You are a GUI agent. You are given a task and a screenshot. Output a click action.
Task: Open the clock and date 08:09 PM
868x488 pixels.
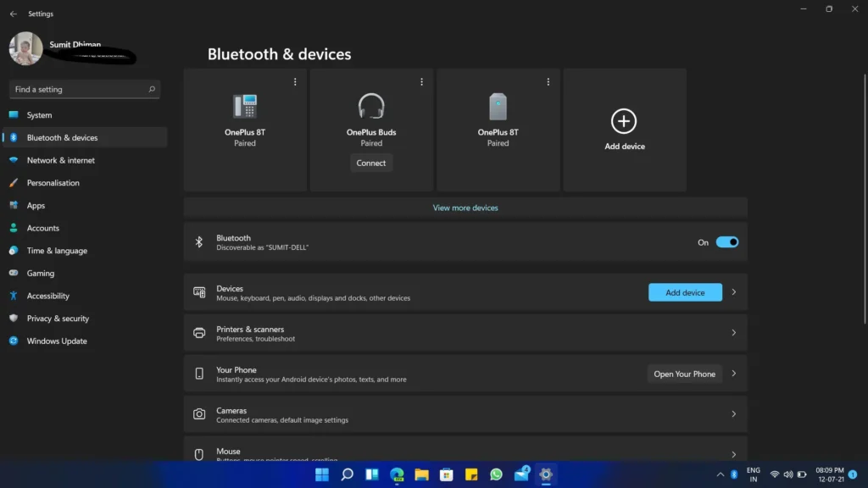(830, 474)
